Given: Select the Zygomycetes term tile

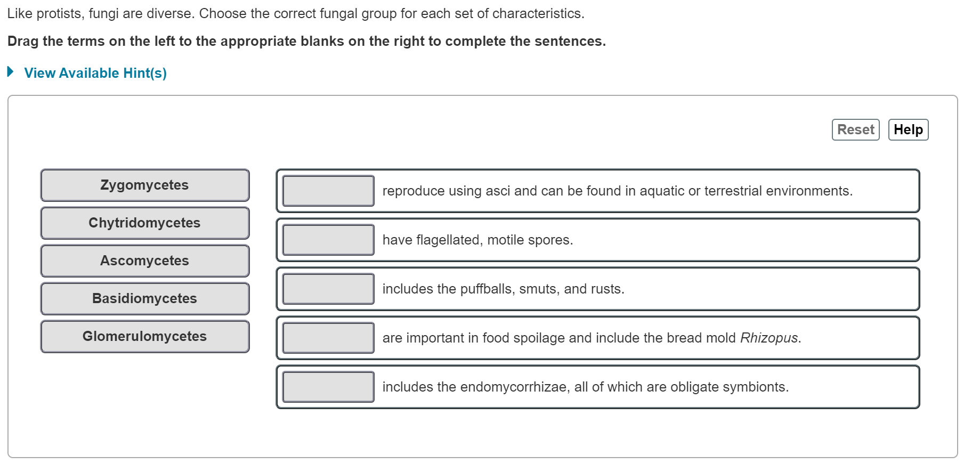Looking at the screenshot, I should tap(144, 185).
